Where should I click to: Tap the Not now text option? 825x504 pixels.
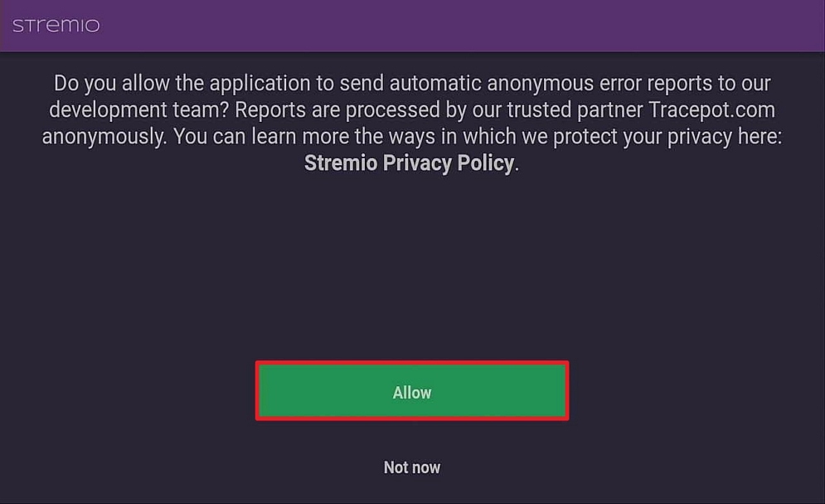tap(411, 468)
